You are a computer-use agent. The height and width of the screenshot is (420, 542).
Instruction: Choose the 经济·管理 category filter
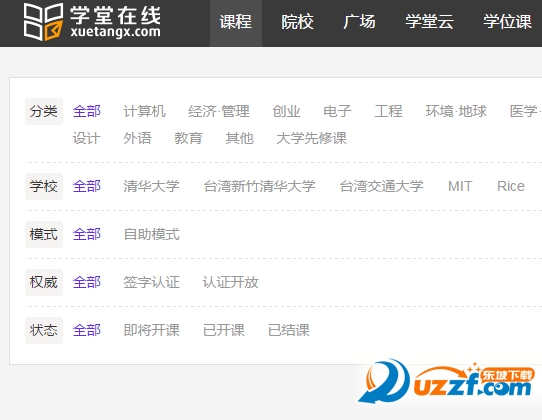[219, 111]
